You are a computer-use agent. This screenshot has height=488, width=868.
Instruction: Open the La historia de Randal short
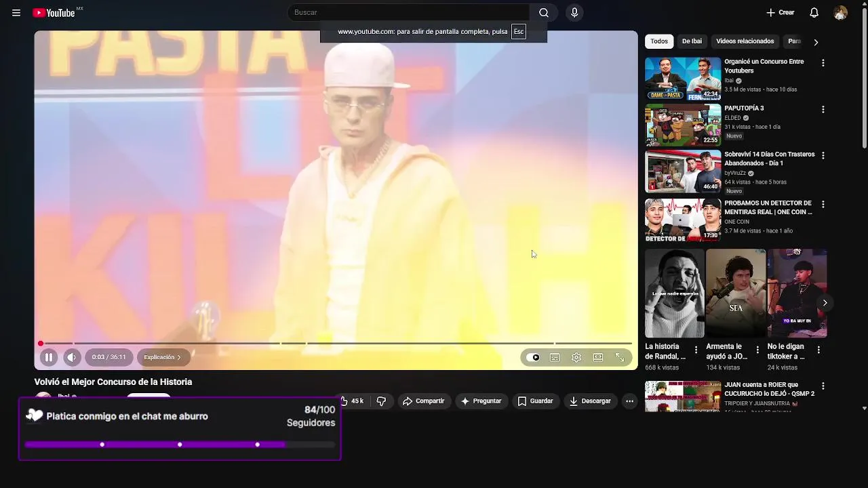(x=675, y=293)
